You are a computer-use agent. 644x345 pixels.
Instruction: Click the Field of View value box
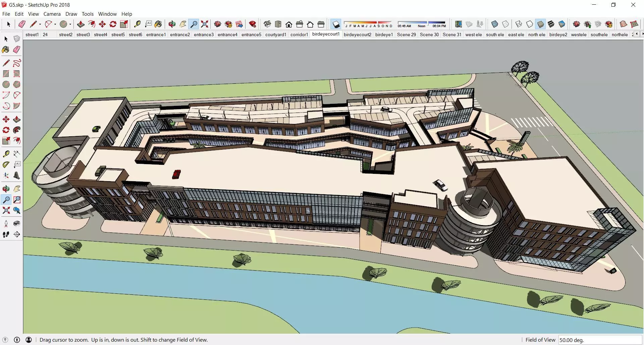point(600,340)
